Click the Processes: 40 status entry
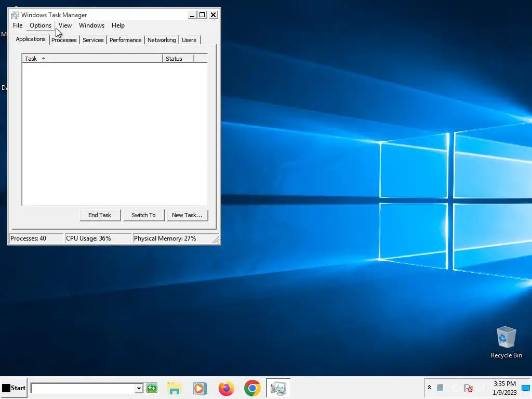 [x=36, y=238]
